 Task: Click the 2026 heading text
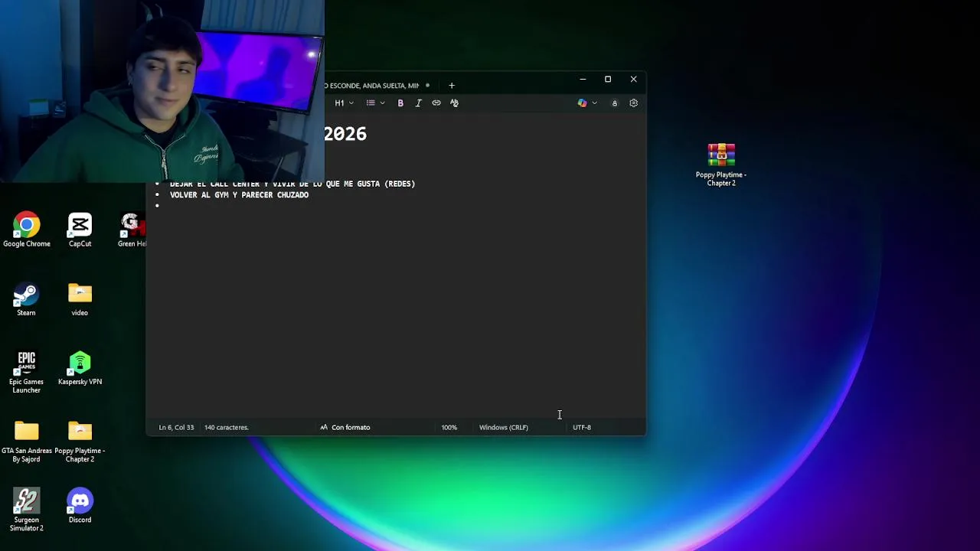(345, 134)
